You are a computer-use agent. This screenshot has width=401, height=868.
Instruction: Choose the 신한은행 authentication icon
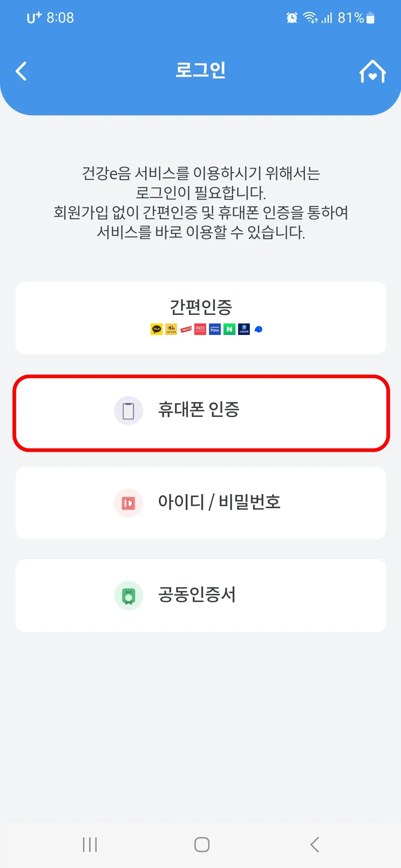pyautogui.click(x=243, y=329)
